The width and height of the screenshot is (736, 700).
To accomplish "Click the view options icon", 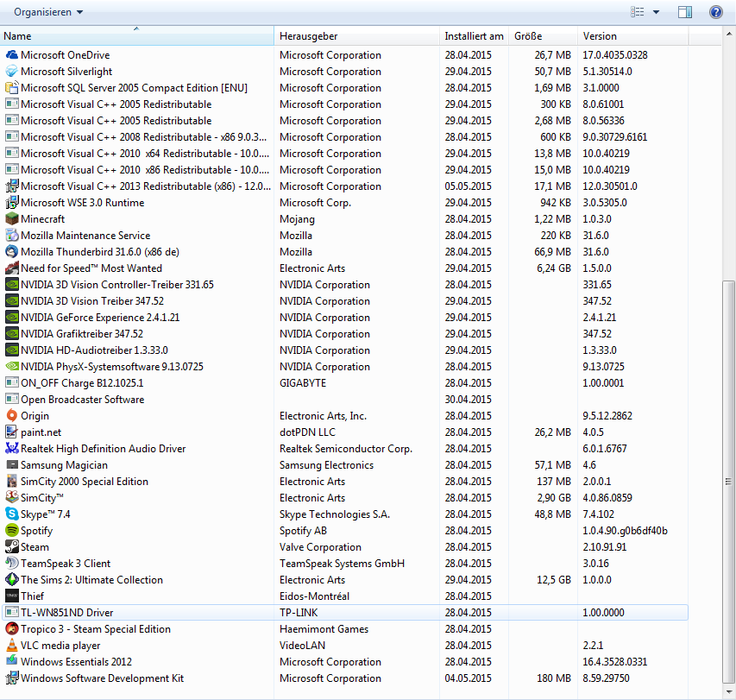I will pos(637,12).
